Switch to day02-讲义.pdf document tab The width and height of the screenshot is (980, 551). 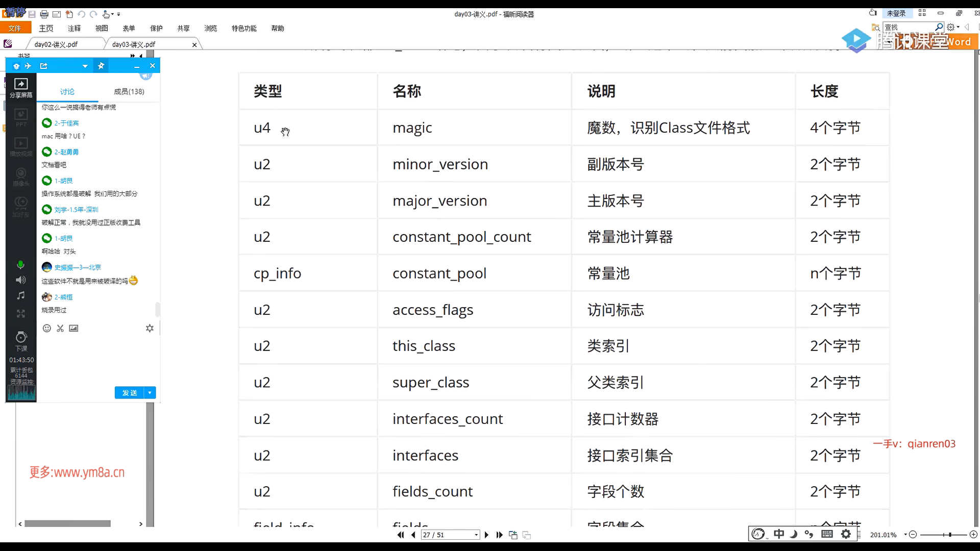(56, 44)
